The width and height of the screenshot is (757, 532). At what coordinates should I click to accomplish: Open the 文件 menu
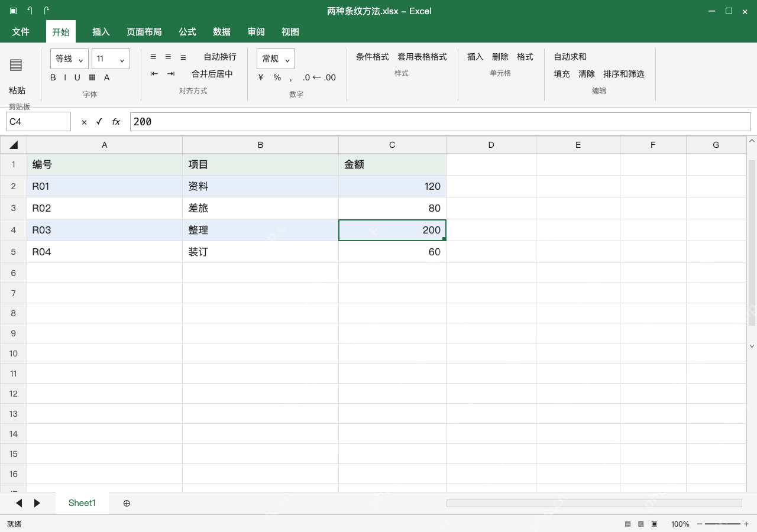pos(21,31)
